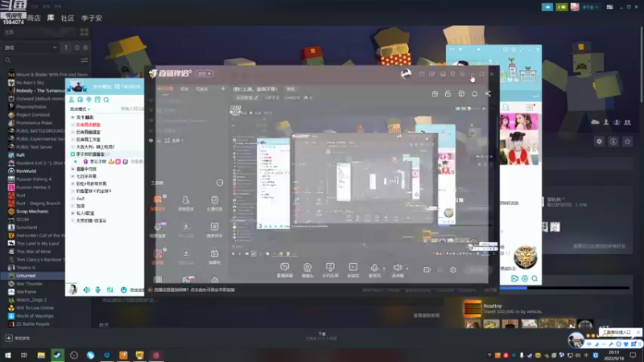Viewport: 644px width, 362px height.
Task: Select Project Zomboid in the game list
Action: (33, 115)
